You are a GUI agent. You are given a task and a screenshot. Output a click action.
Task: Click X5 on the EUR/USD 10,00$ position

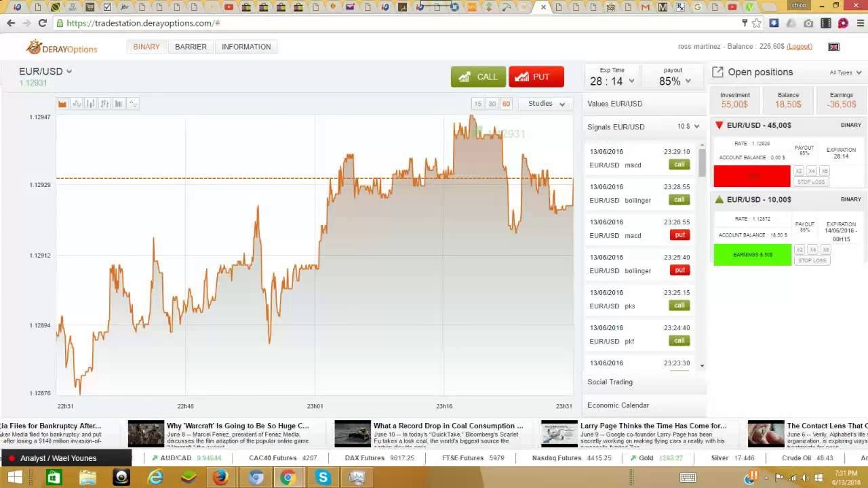(825, 250)
